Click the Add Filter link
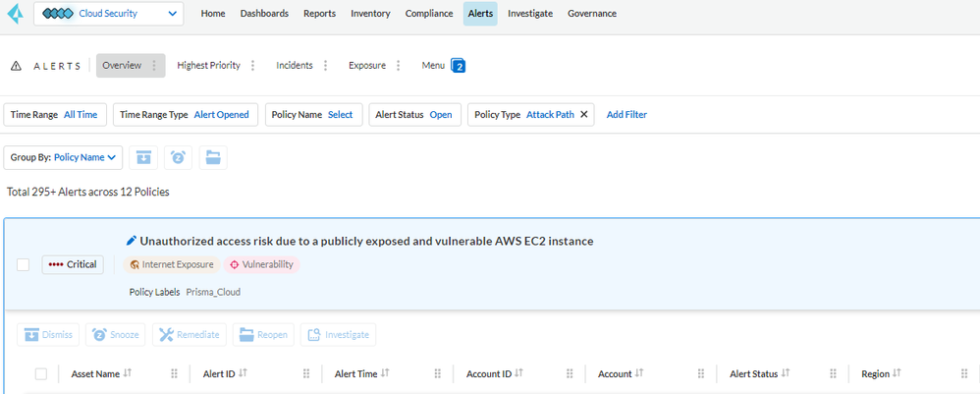The width and height of the screenshot is (980, 394). (626, 115)
